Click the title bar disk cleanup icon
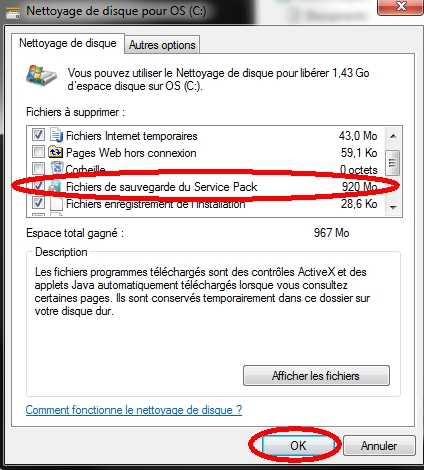This screenshot has height=470, width=424. pos(13,12)
